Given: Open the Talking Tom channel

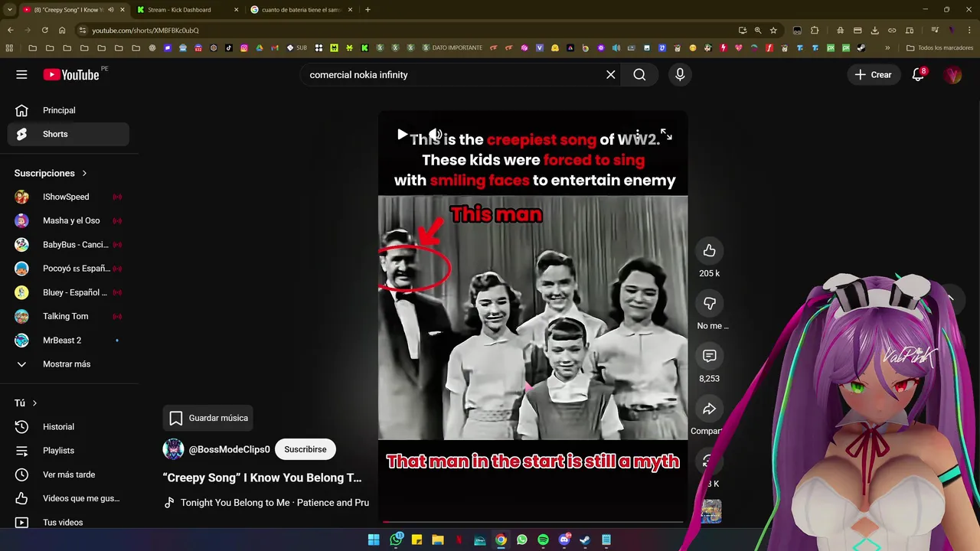Looking at the screenshot, I should [x=69, y=316].
